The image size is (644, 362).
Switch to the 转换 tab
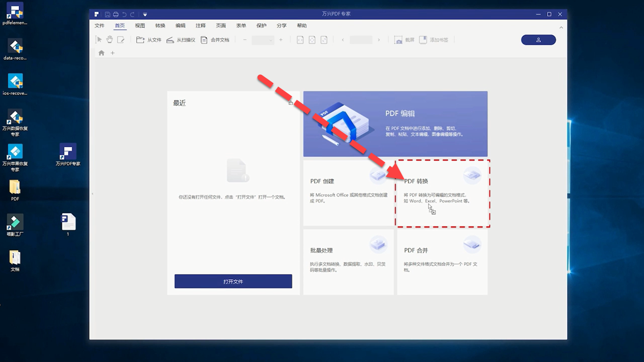coord(160,25)
